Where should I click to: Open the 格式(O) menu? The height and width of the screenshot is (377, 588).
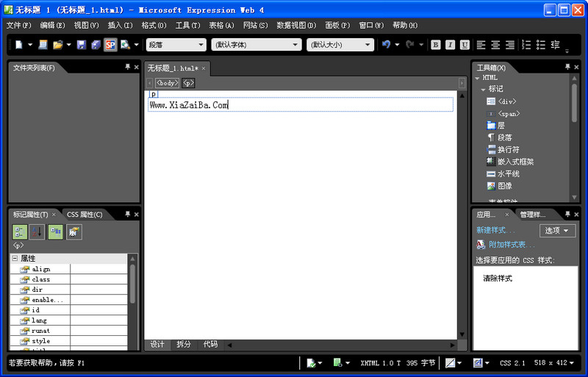tap(154, 25)
